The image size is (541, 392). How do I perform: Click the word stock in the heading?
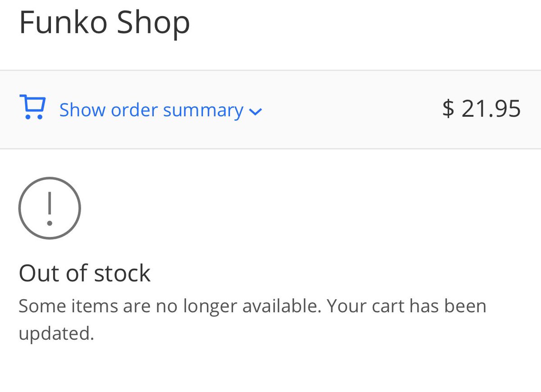click(123, 273)
